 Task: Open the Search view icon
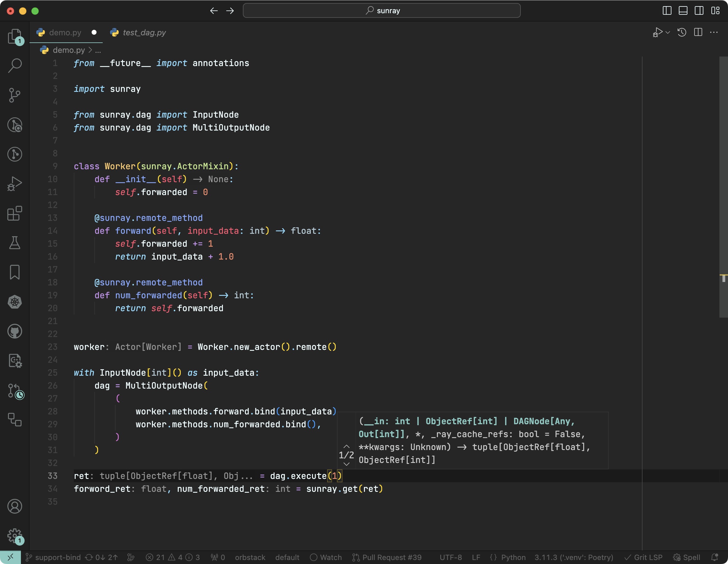click(x=15, y=65)
